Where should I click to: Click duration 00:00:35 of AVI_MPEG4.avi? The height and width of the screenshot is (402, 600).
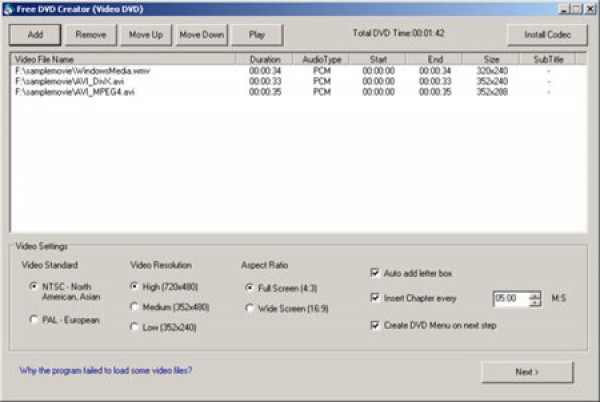point(265,92)
